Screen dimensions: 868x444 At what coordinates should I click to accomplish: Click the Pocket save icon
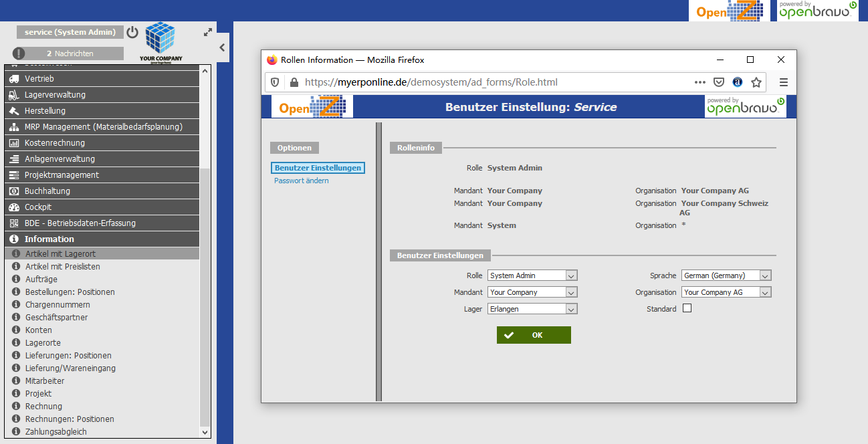click(x=719, y=82)
